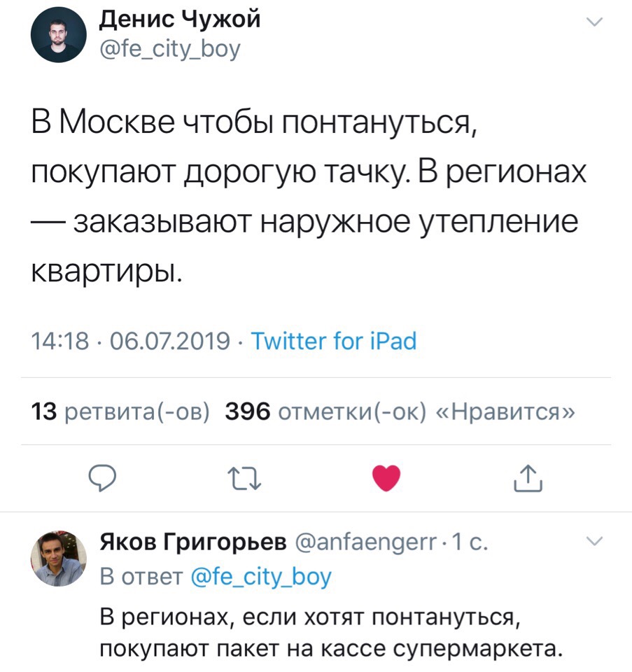Viewport: 632px width, 672px height.
Task: Click the reply author name Яков Григорьев
Action: (x=192, y=542)
